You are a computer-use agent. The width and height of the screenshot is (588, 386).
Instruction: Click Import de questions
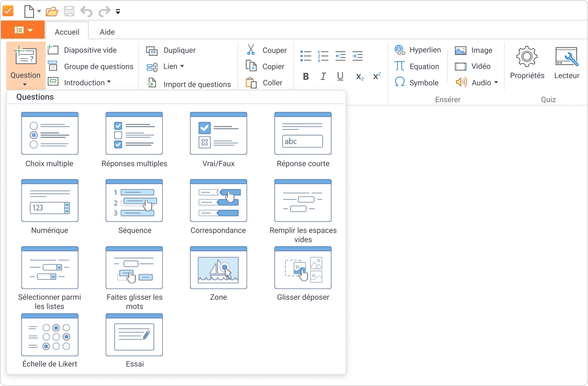point(189,84)
